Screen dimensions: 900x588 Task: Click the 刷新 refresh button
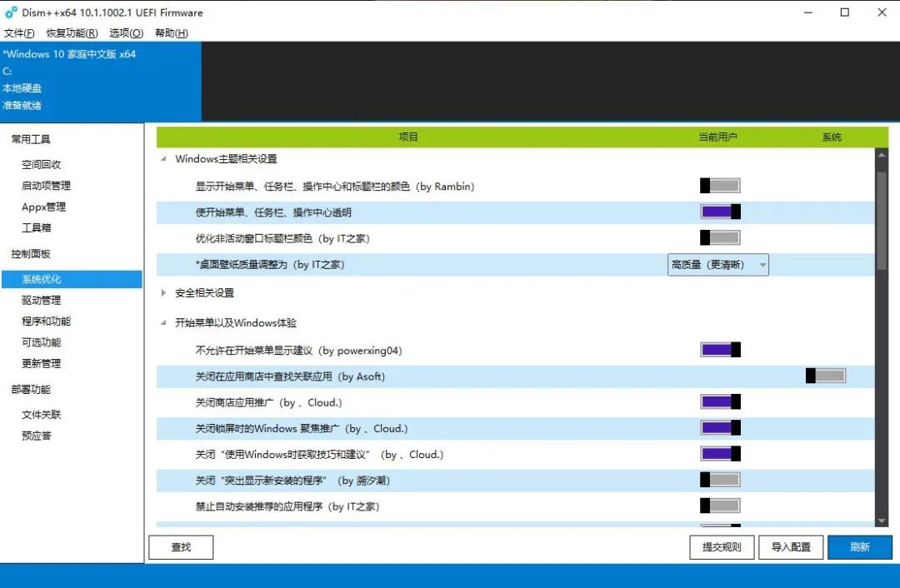point(860,547)
